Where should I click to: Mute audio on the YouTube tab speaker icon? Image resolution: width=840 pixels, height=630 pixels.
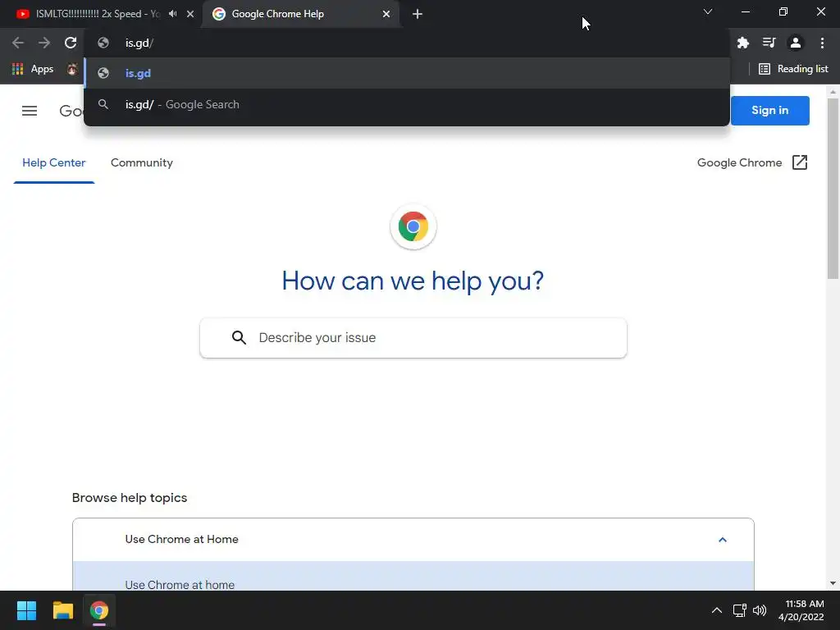pyautogui.click(x=172, y=13)
